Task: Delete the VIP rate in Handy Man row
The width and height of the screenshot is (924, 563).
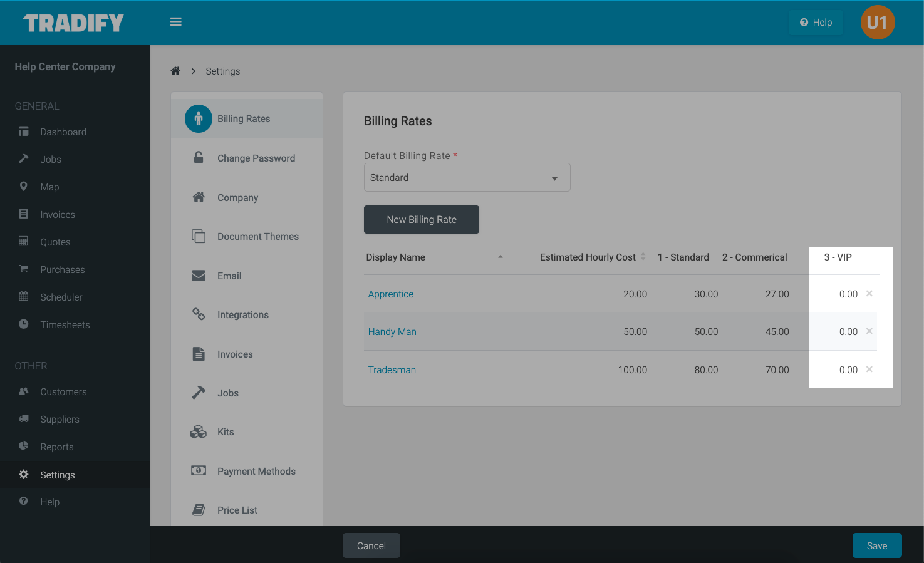Action: click(869, 331)
